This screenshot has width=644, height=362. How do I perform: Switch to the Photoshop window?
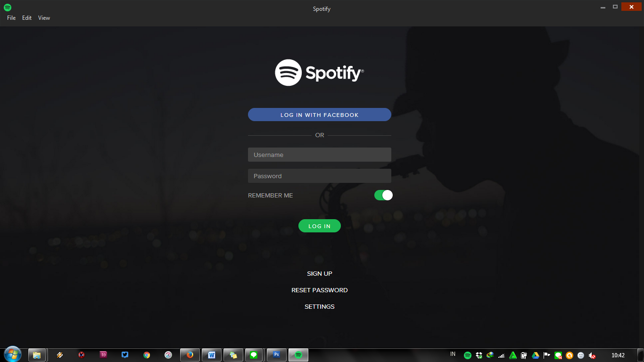point(277,355)
